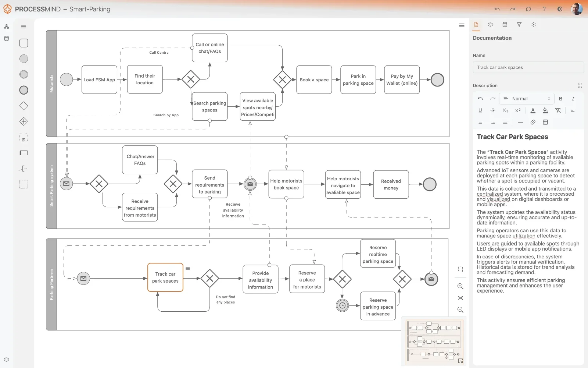This screenshot has height=368, width=588.
Task: Redo in the description editor toolbar
Action: 493,99
